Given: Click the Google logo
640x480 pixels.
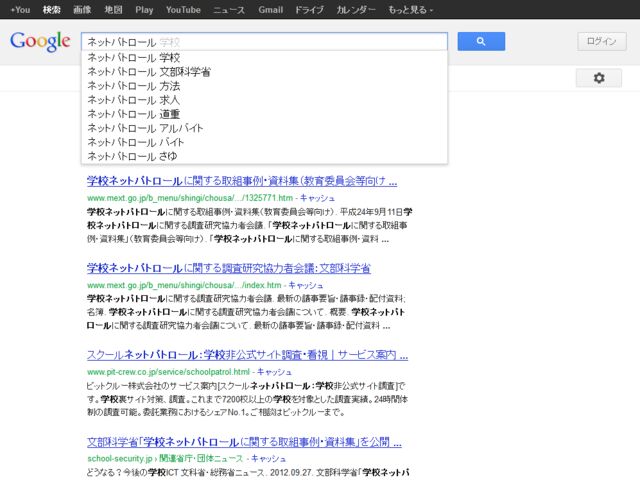Looking at the screenshot, I should (x=40, y=41).
